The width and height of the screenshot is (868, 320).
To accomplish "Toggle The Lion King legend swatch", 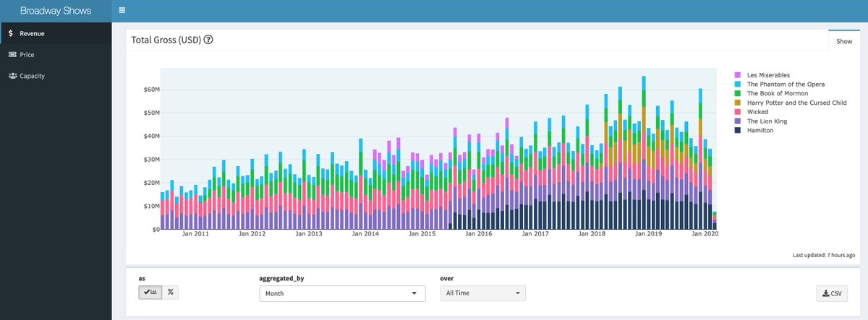I will pos(737,121).
